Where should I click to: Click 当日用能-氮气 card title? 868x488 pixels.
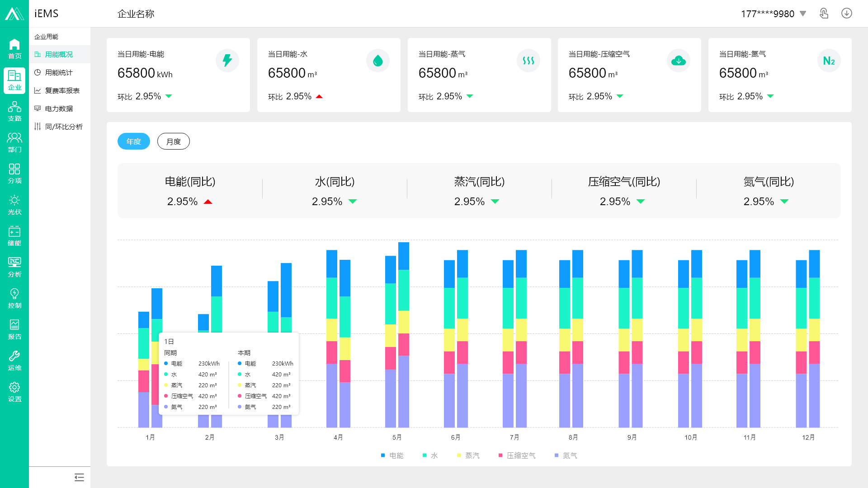(x=742, y=54)
